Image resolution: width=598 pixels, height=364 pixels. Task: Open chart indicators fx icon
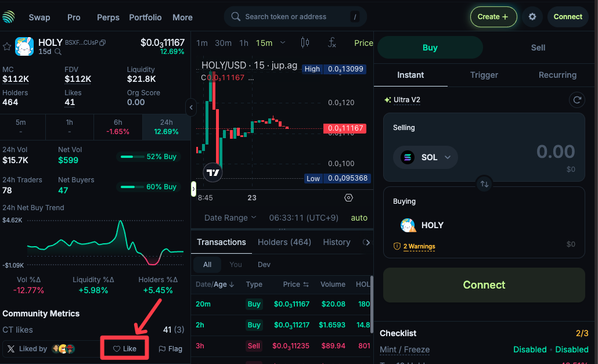332,42
